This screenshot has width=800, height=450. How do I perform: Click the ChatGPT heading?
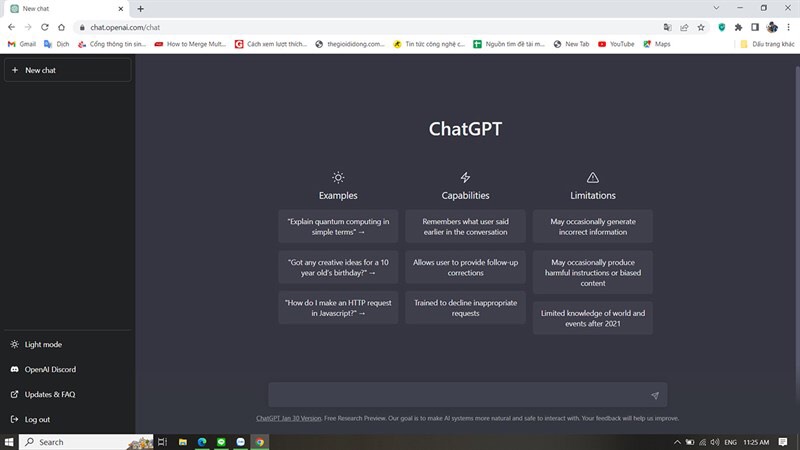pyautogui.click(x=465, y=129)
